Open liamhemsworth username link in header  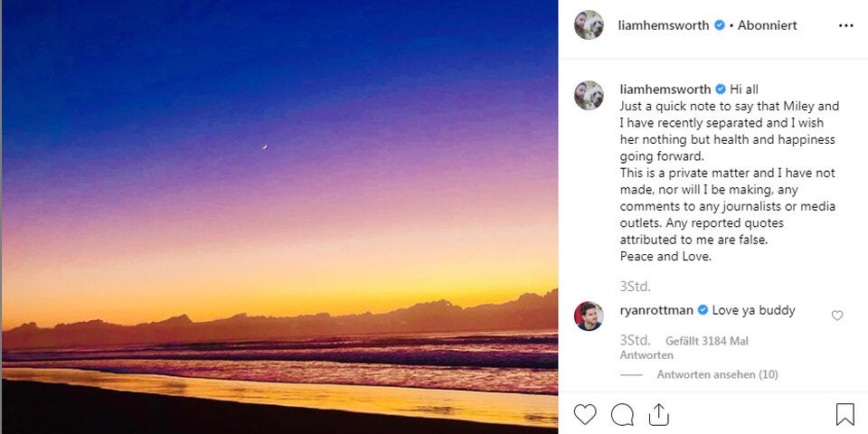click(x=664, y=25)
